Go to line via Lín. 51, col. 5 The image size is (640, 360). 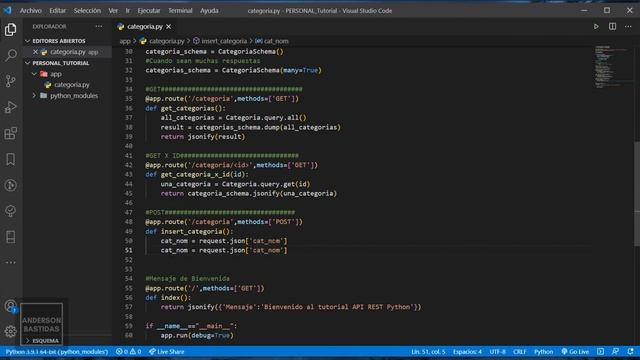[428, 351]
